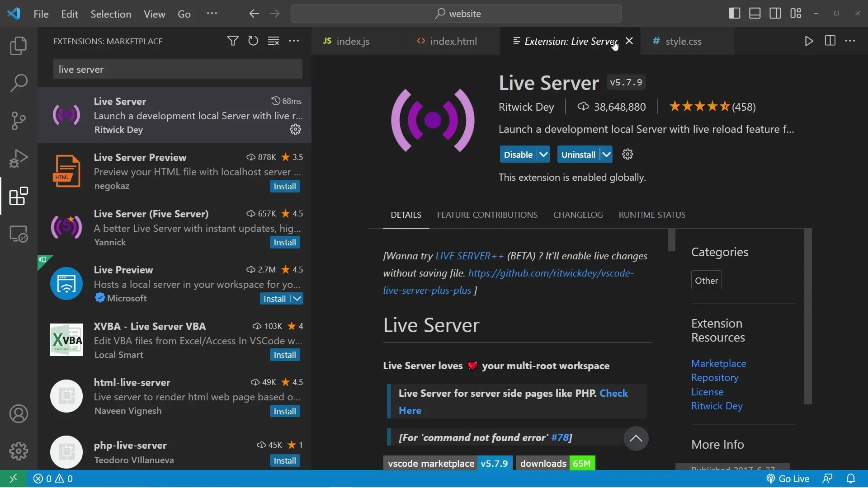Expand the Disable button dropdown arrow
868x488 pixels.
pos(543,155)
